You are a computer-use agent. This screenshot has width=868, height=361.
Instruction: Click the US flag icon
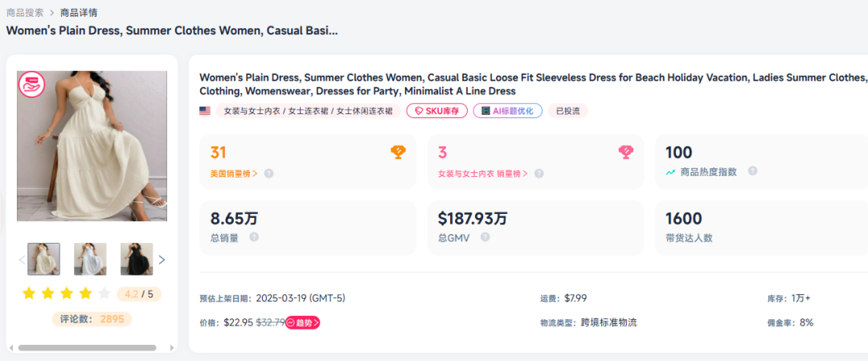point(205,111)
